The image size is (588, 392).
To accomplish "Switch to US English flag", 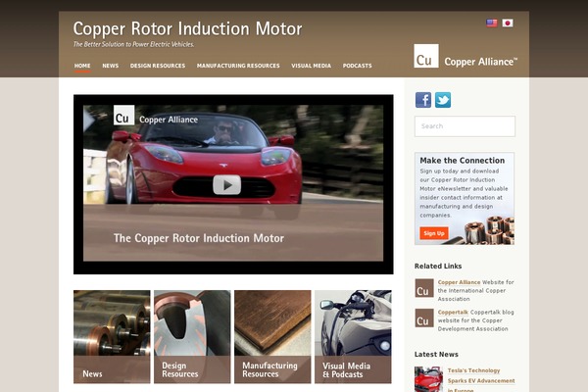I will tap(492, 23).
